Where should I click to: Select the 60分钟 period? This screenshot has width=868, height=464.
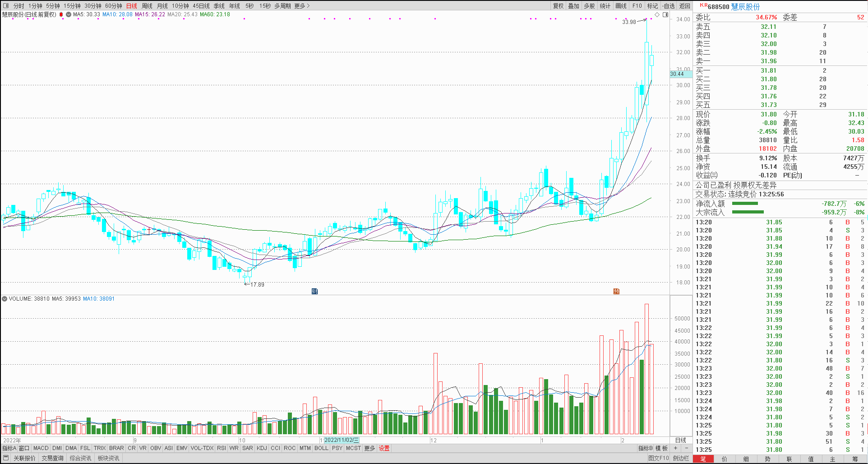point(114,6)
